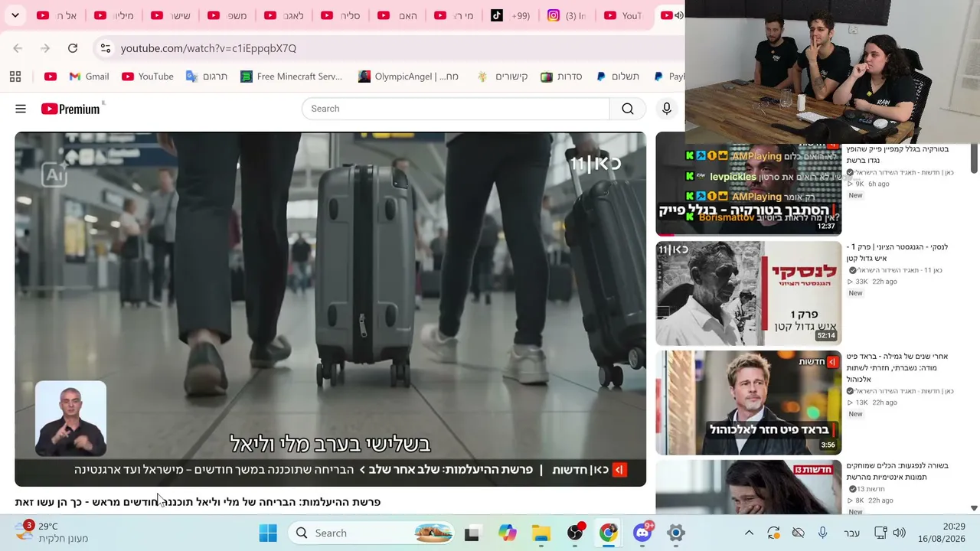
Task: Open Discord from the taskbar
Action: tap(642, 533)
